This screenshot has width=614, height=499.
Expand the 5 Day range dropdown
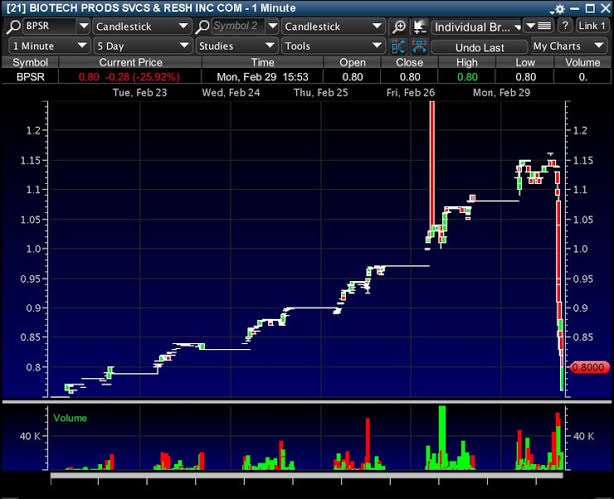click(x=142, y=46)
